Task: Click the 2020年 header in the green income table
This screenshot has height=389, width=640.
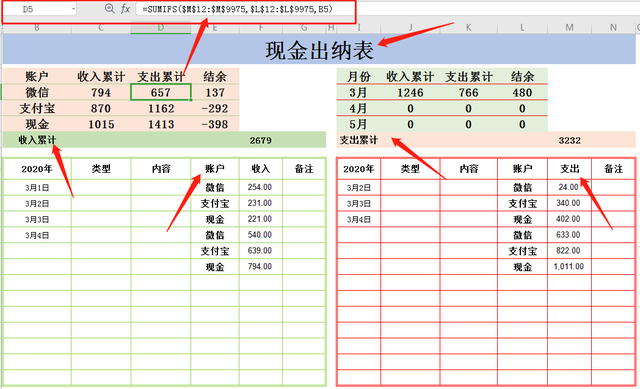Action: (x=37, y=169)
